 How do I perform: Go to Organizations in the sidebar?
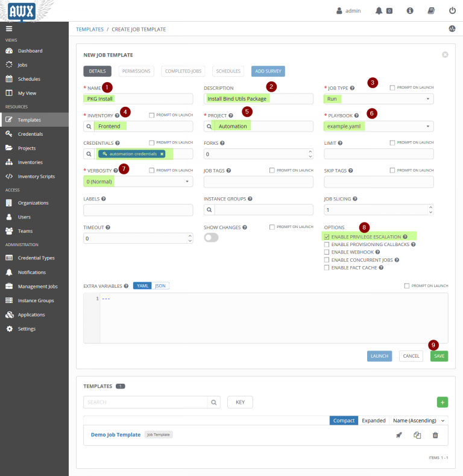pos(34,203)
